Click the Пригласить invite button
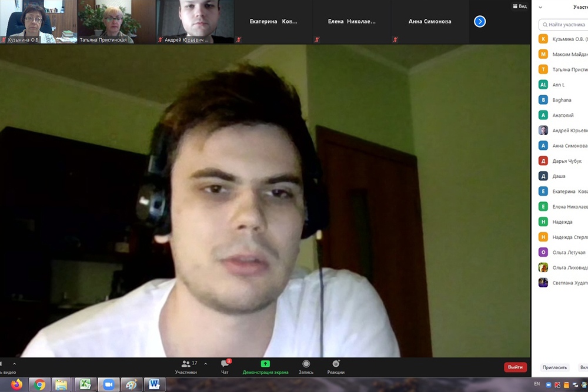This screenshot has width=588, height=392. click(554, 367)
